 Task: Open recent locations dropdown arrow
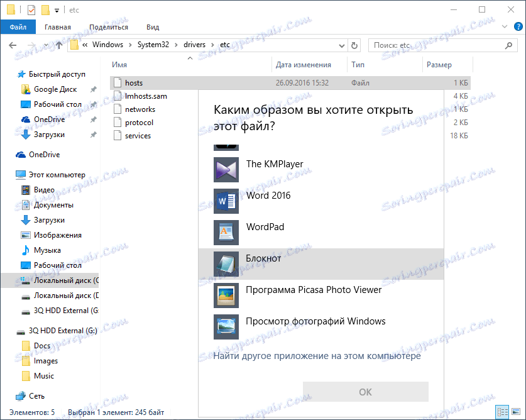pyautogui.click(x=46, y=45)
